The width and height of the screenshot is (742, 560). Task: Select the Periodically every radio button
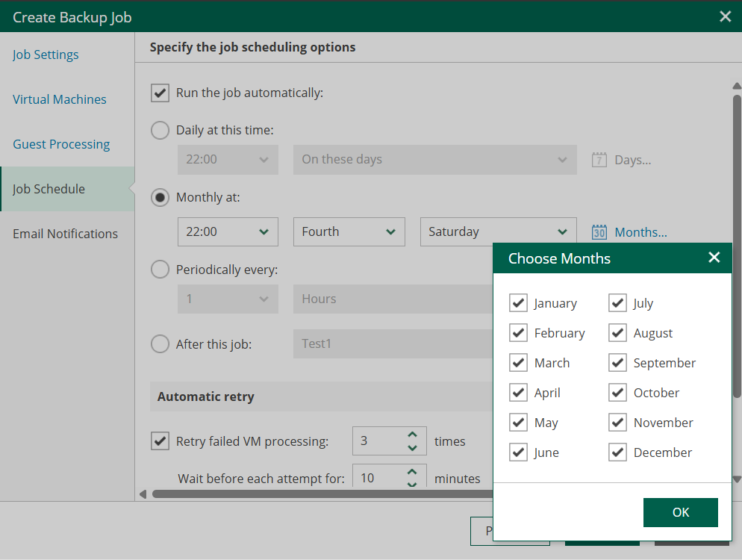(x=160, y=270)
